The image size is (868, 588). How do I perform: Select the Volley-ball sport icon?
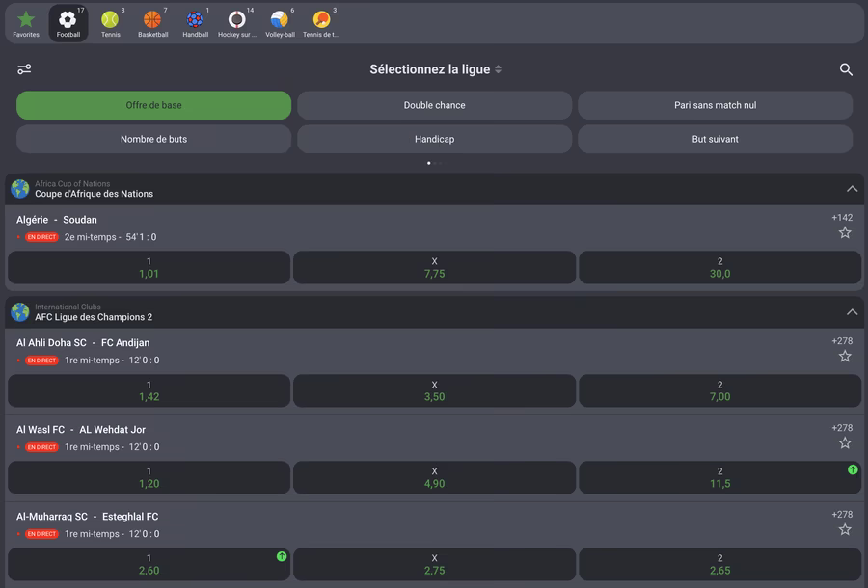pyautogui.click(x=280, y=23)
